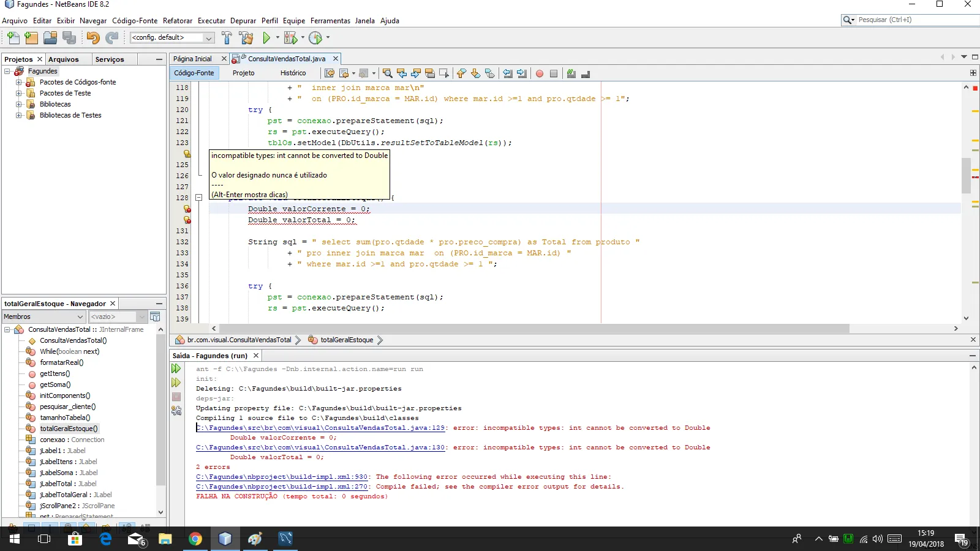Image resolution: width=980 pixels, height=551 pixels.
Task: Click the editor horizontal scrollbar
Action: point(533,329)
